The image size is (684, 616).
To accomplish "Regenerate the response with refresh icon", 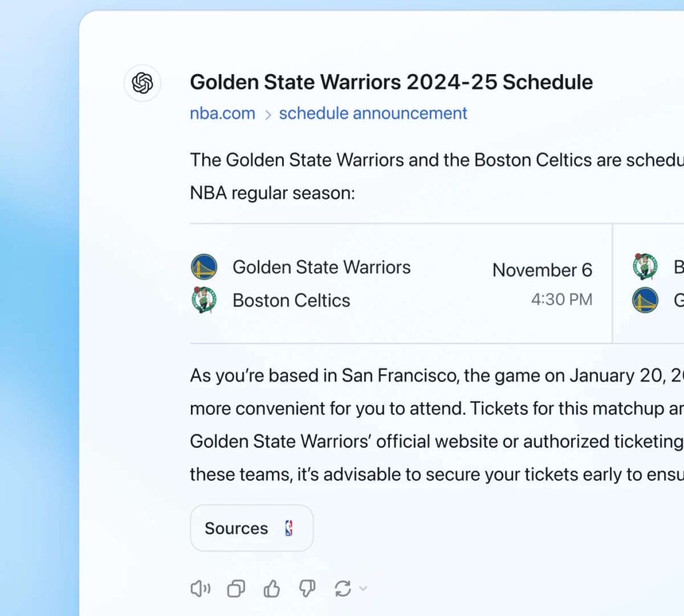I will [343, 589].
